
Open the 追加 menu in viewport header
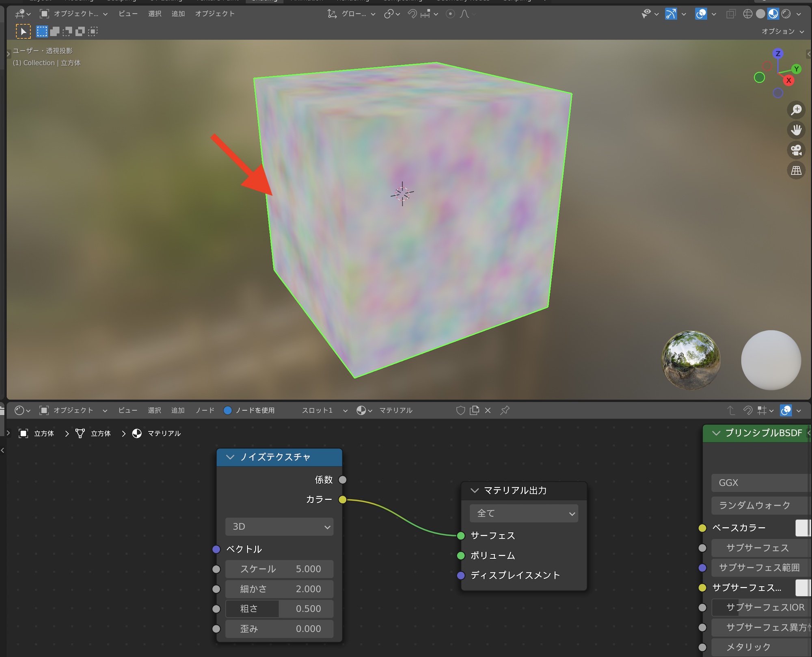[x=178, y=14]
